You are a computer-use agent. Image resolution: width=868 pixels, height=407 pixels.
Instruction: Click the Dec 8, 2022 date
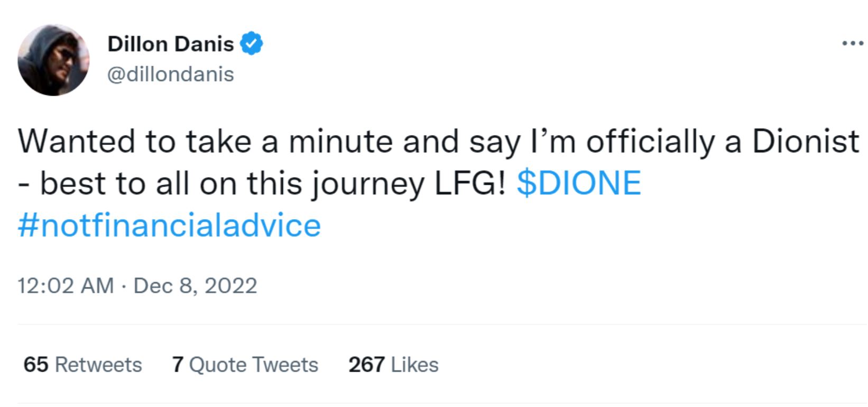[195, 286]
